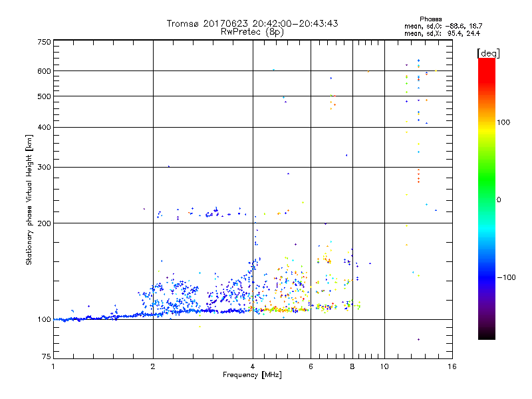
Task: Click the 300 tick label on height axis
Action: coord(44,167)
